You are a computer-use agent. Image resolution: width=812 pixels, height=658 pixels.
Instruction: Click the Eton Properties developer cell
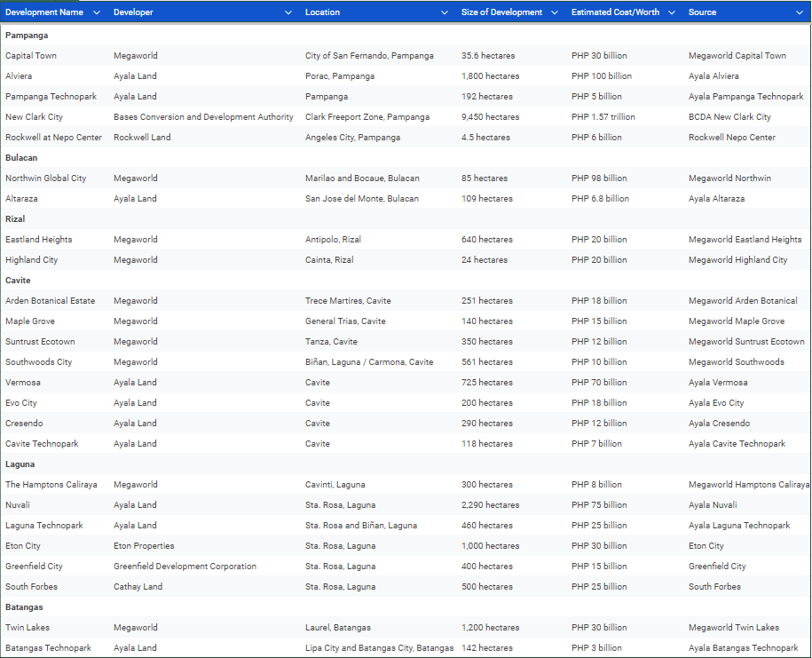tap(144, 545)
